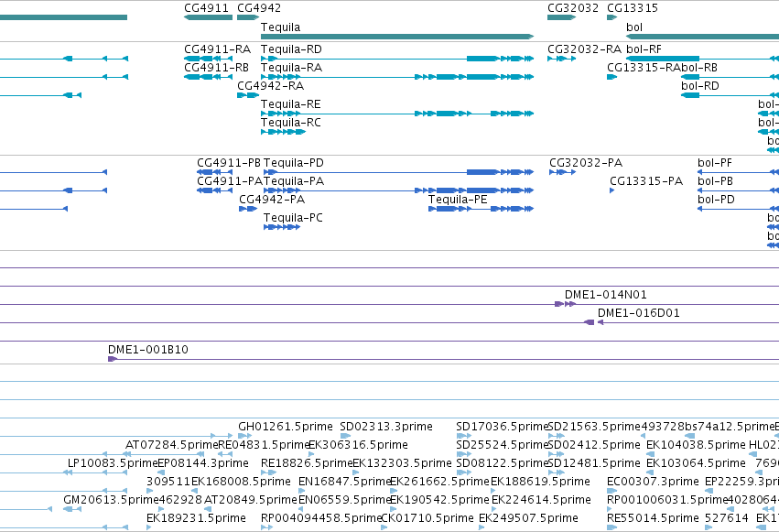This screenshot has height=532, width=779.
Task: Select protein Tequila-PA
Action: 398,190
